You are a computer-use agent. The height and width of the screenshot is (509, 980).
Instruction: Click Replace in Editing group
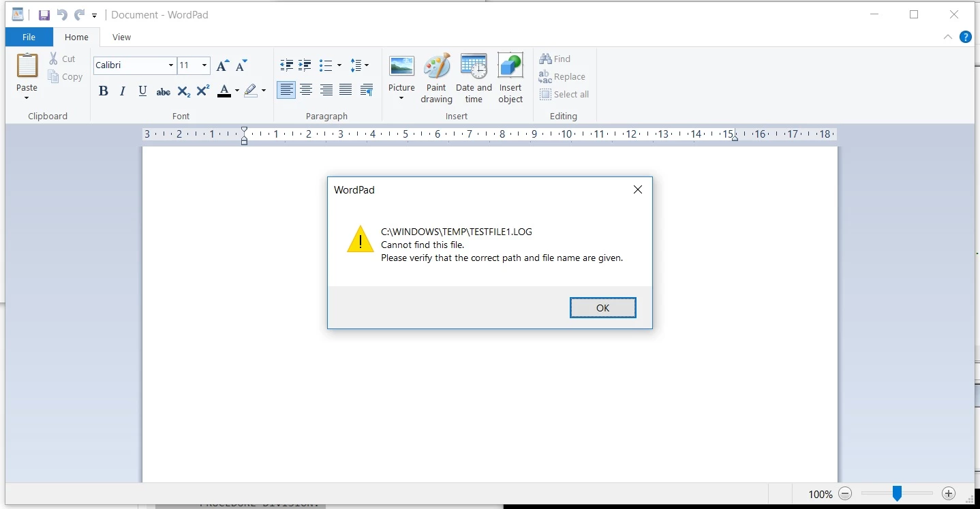coord(562,77)
